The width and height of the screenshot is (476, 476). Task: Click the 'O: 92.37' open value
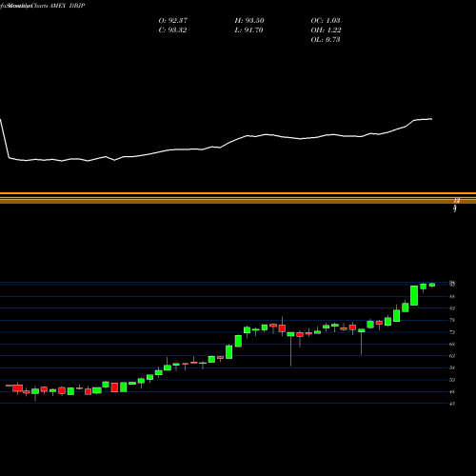click(173, 21)
